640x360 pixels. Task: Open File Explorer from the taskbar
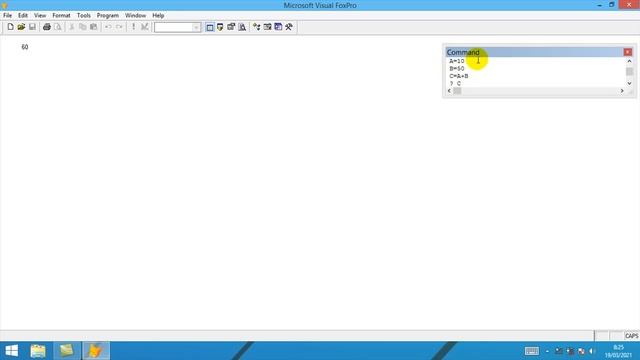38,351
